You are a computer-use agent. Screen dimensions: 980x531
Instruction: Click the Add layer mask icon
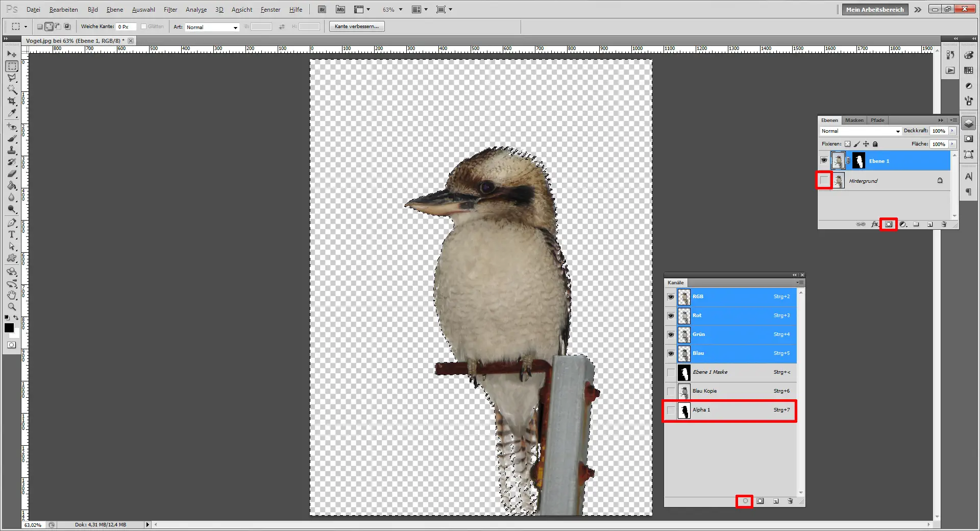coord(890,224)
